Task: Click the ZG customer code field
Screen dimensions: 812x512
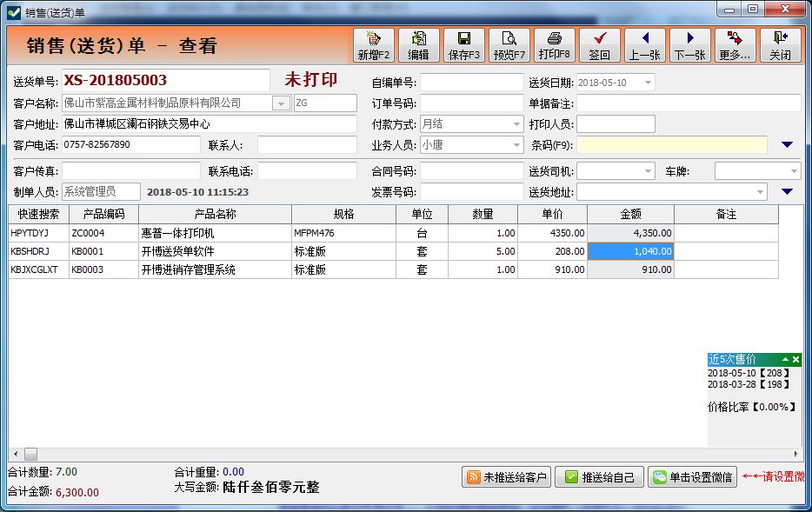Action: click(325, 103)
